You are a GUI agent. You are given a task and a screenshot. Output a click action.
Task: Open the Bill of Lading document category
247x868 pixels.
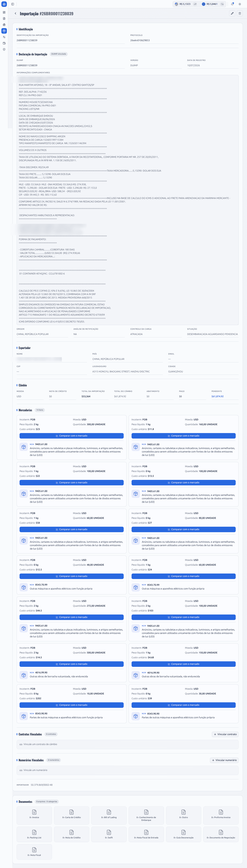pos(109,816)
